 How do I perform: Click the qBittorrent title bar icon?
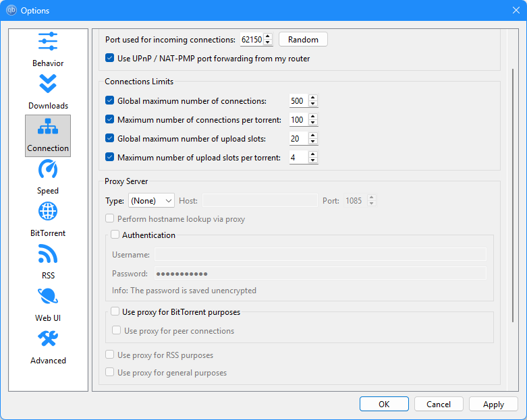click(11, 10)
